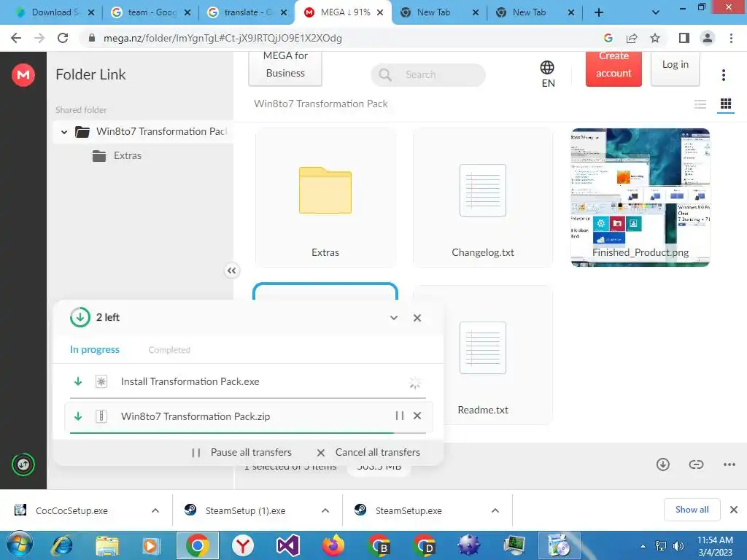This screenshot has height=560, width=747.
Task: Click the address bar URL
Action: coord(222,38)
